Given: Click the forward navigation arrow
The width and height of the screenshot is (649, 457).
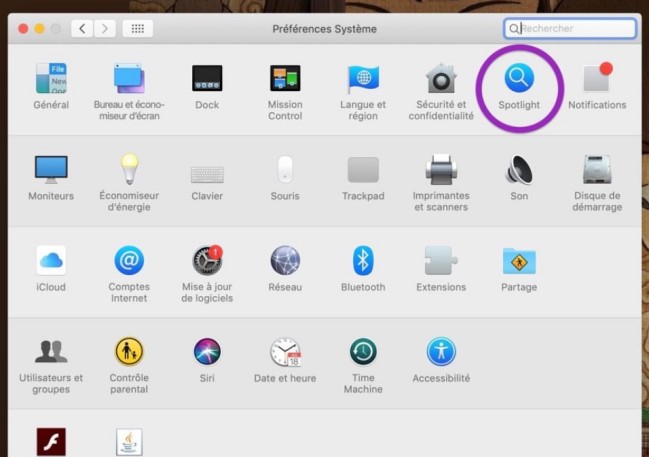Looking at the screenshot, I should click(x=105, y=29).
